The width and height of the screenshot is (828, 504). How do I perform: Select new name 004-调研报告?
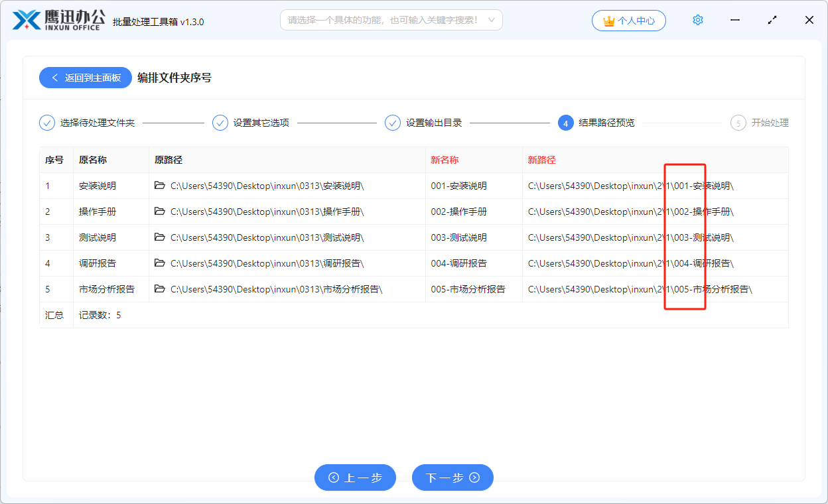[458, 263]
